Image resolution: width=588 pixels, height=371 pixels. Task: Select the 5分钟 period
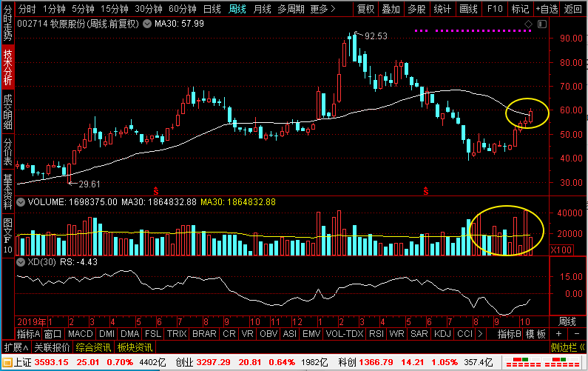[x=83, y=9]
